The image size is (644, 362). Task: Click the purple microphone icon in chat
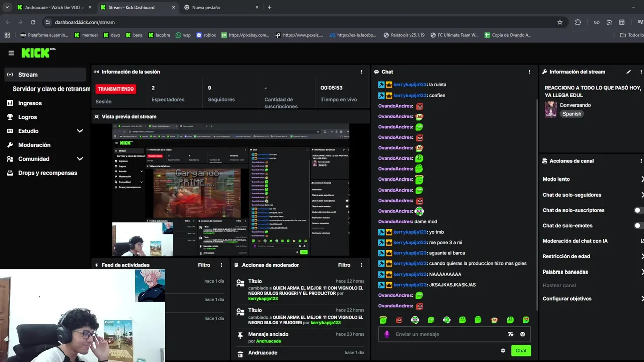[x=387, y=334]
